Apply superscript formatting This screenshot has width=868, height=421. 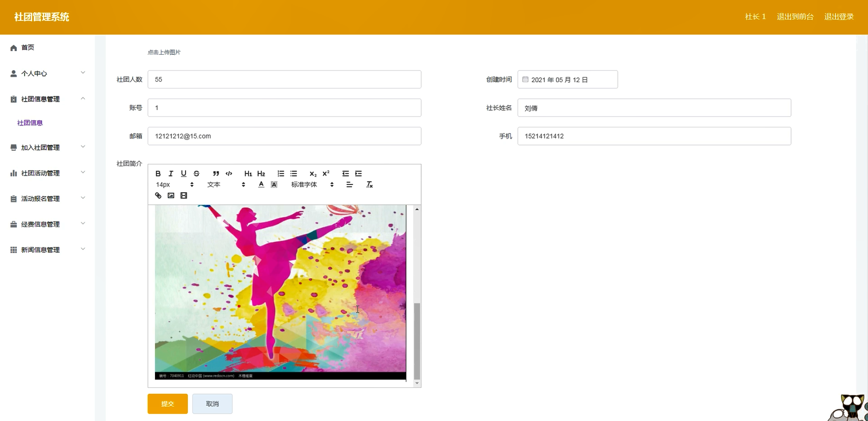point(326,173)
